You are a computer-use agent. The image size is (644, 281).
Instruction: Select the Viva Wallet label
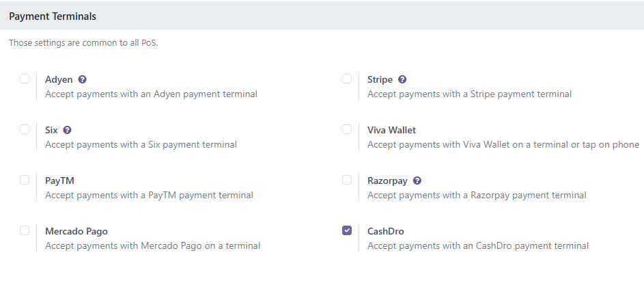[391, 130]
